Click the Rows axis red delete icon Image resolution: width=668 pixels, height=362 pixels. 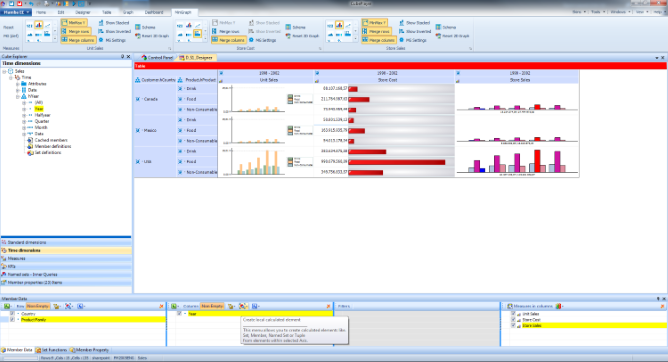pyautogui.click(x=161, y=306)
